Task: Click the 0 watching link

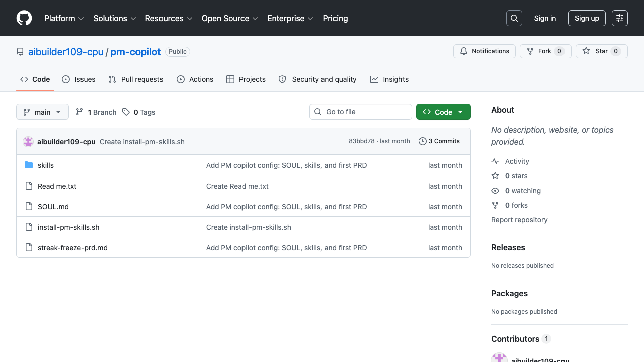Action: 523,191
